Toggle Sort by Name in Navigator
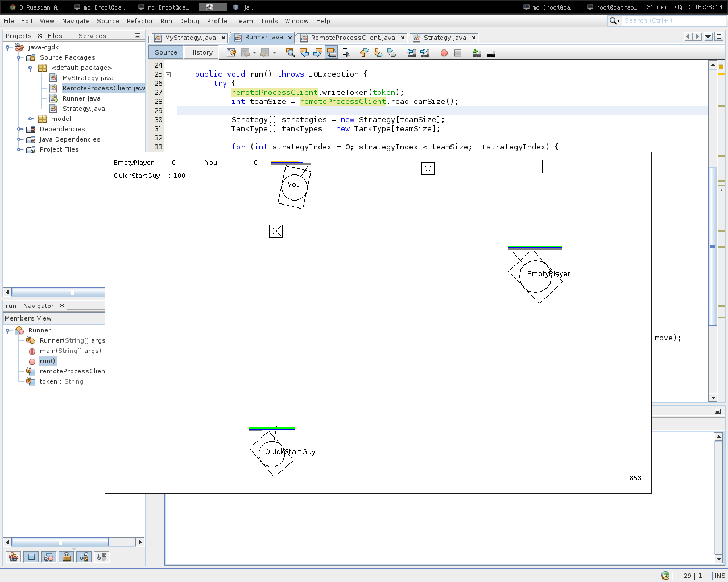 pyautogui.click(x=84, y=557)
